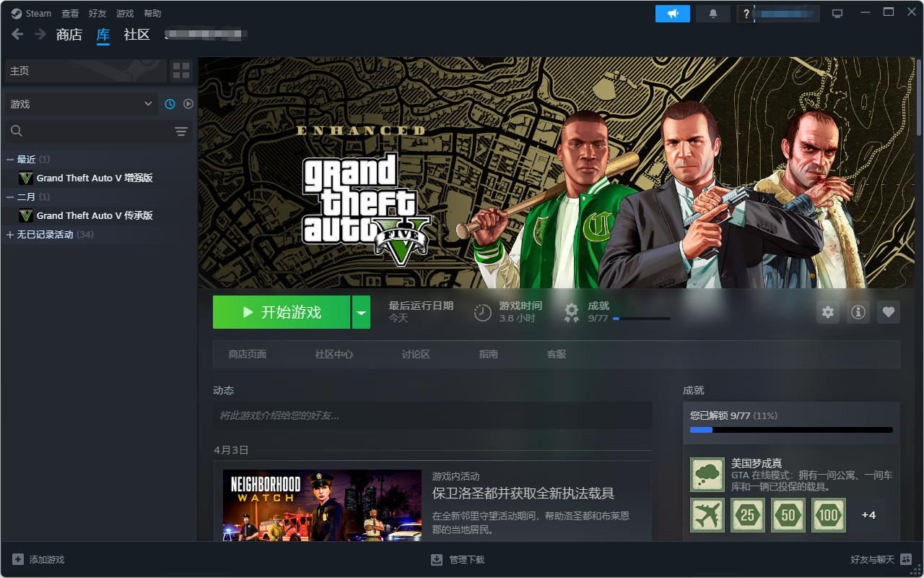The image size is (924, 578).
Task: Toggle ready-to-play filter icon
Action: 188,104
